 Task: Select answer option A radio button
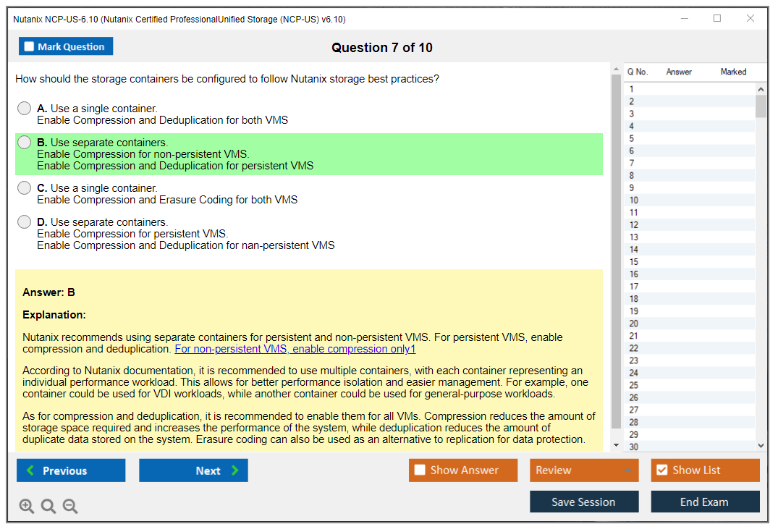pos(24,108)
